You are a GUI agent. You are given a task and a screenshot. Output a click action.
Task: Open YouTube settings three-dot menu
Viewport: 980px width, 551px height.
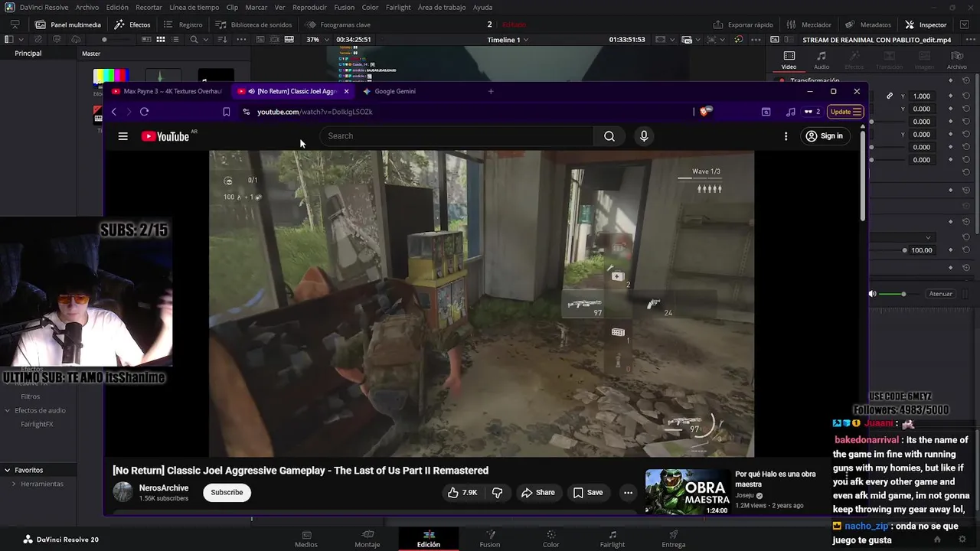[786, 136]
